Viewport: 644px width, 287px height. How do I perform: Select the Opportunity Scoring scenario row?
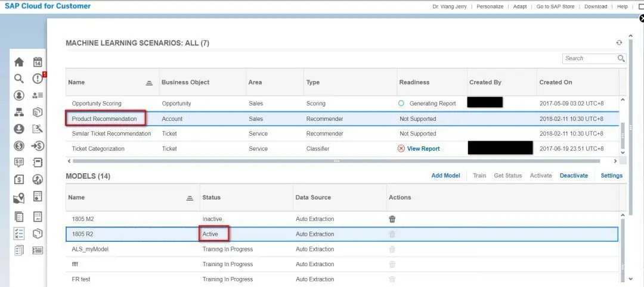pyautogui.click(x=342, y=104)
